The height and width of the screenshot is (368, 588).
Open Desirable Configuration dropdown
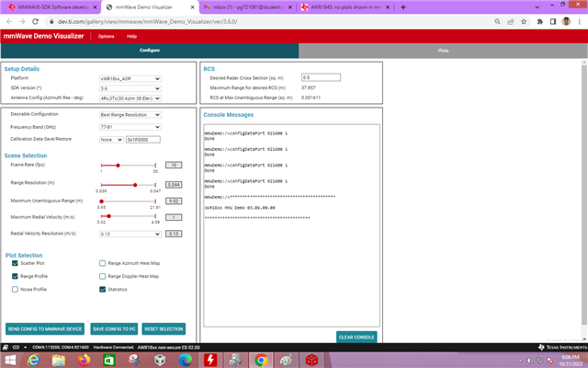130,115
